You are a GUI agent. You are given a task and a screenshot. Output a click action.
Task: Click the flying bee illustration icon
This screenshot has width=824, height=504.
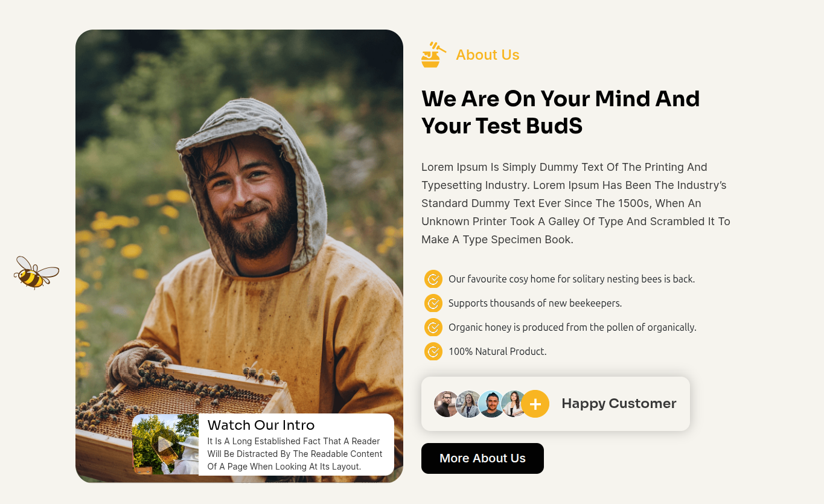pos(36,273)
